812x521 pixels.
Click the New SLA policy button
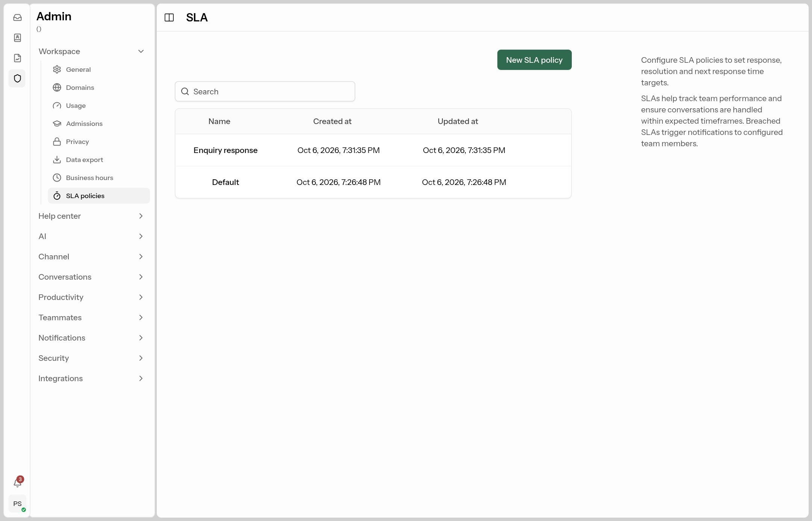click(x=534, y=60)
